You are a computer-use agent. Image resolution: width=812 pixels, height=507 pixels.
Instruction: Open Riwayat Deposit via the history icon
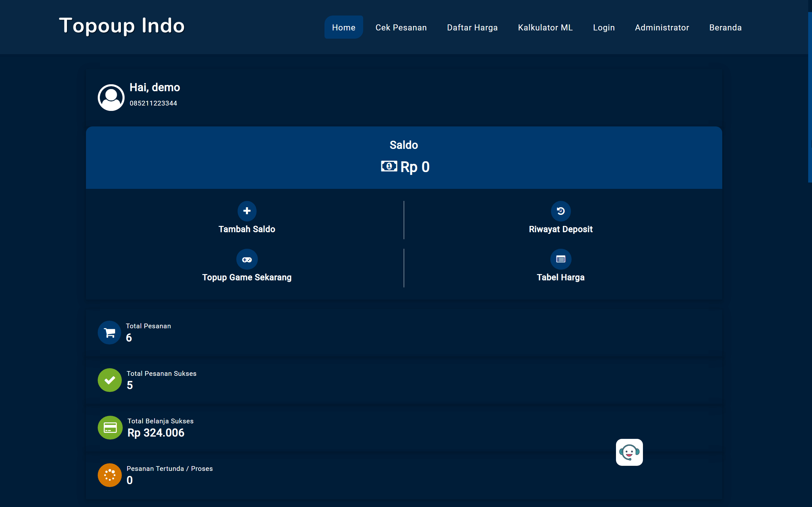click(560, 211)
